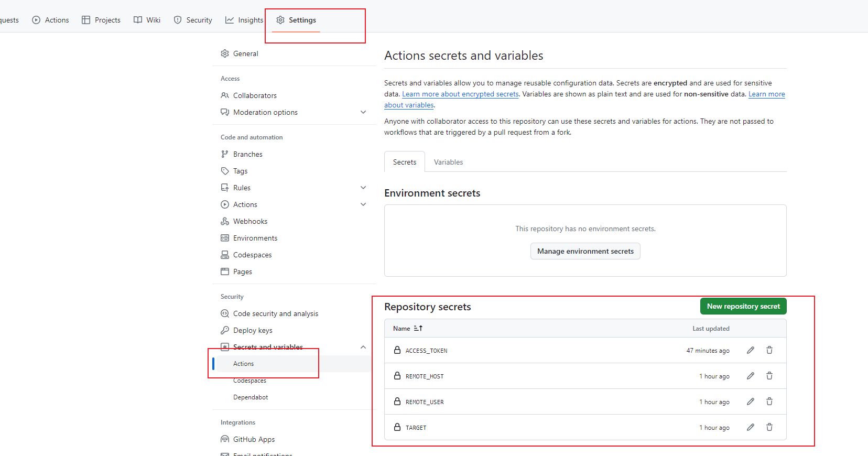Image resolution: width=868 pixels, height=456 pixels.
Task: Click the Settings gear icon in top nav
Action: (x=280, y=20)
